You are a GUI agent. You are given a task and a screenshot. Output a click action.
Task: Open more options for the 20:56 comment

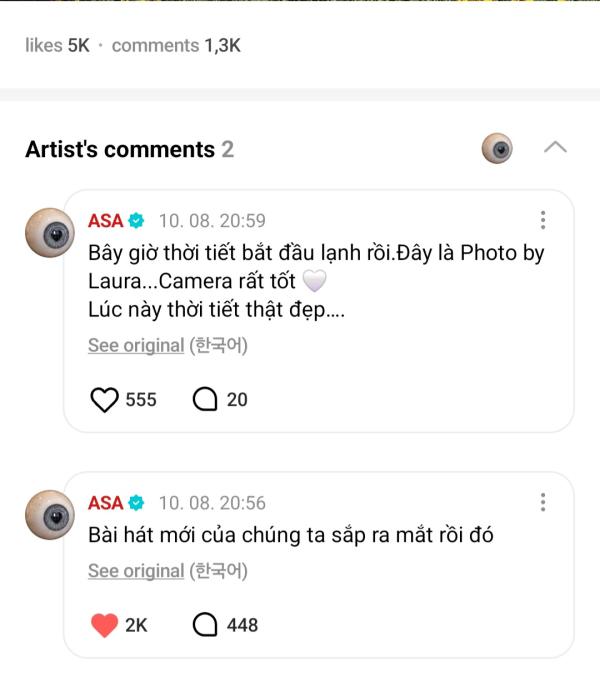click(542, 503)
